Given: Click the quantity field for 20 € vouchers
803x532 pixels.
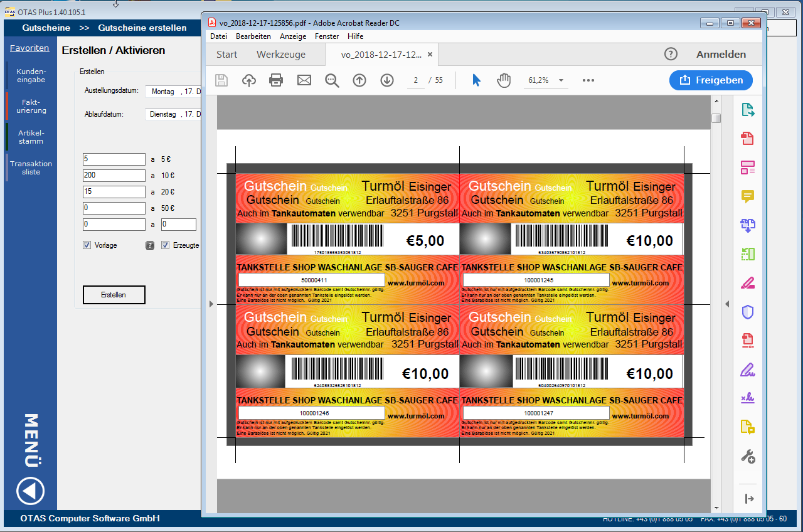Looking at the screenshot, I should [114, 191].
